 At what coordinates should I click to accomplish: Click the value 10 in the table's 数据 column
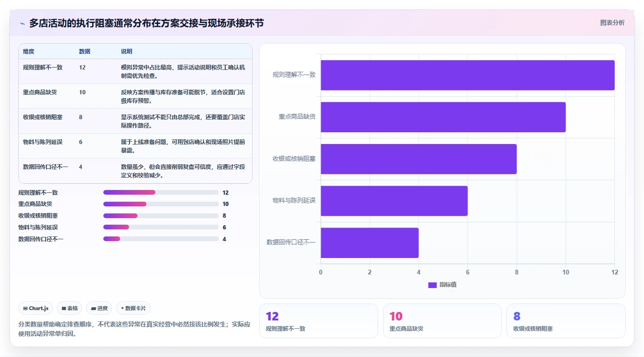point(83,92)
